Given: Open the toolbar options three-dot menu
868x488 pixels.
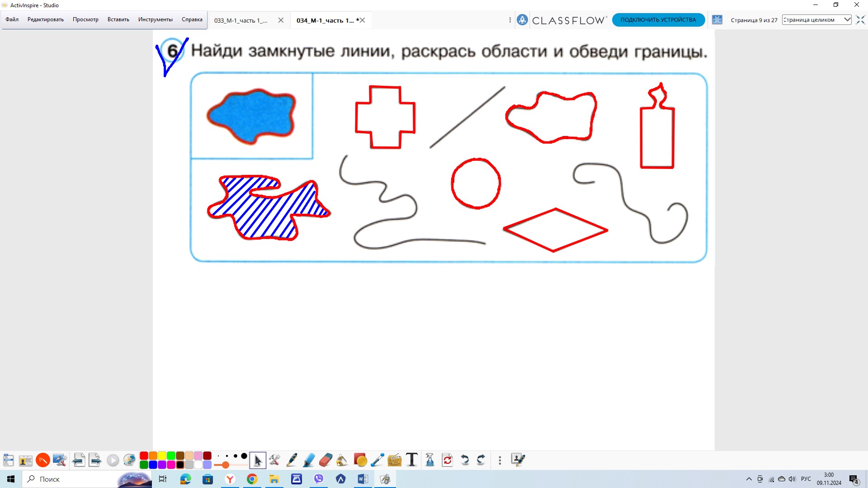Looking at the screenshot, I should pos(500,460).
